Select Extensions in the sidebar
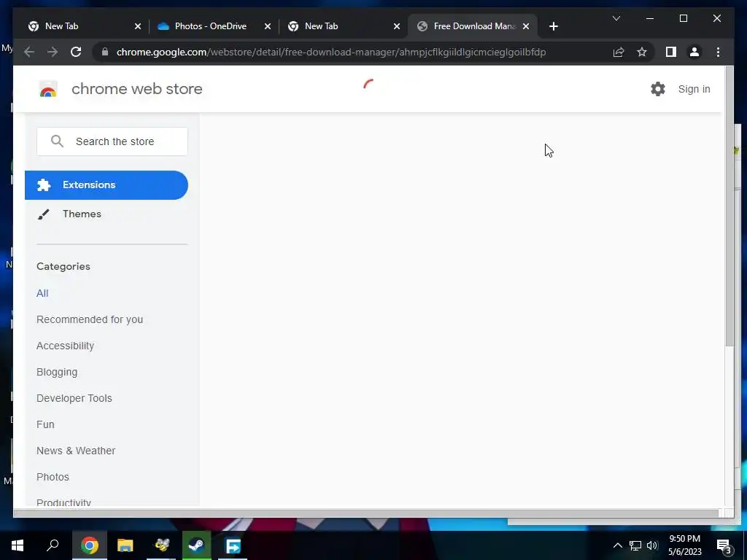Viewport: 747px width, 560px height. click(107, 184)
